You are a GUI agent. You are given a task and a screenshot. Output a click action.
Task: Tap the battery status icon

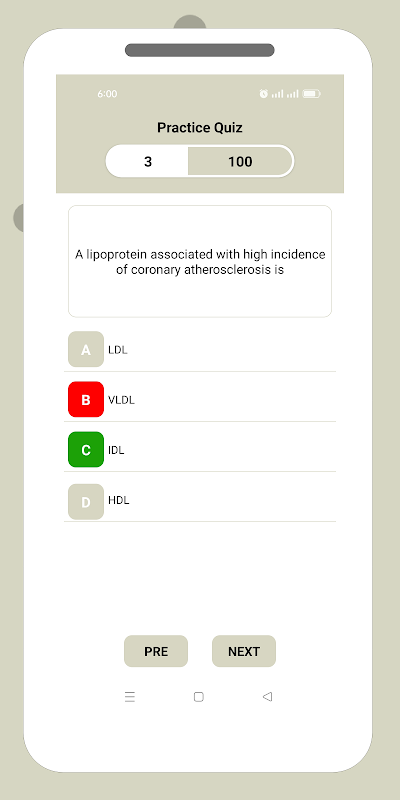(311, 94)
